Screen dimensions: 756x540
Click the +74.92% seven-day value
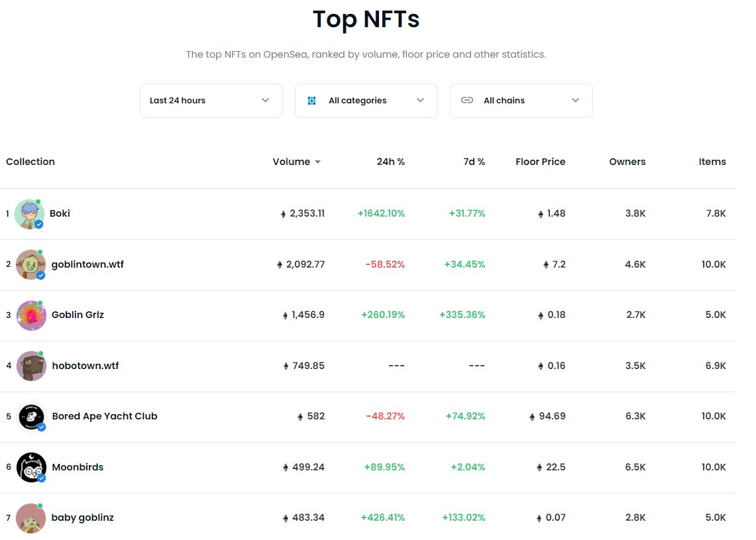click(465, 416)
